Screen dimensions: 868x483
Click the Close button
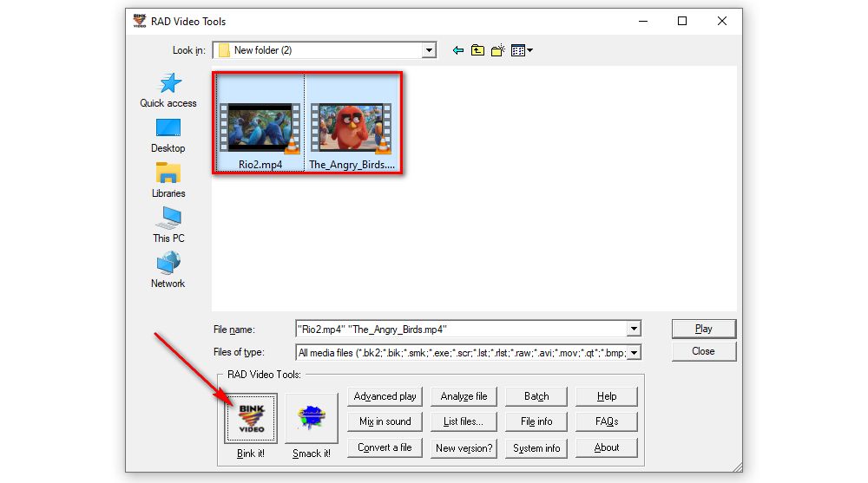point(704,351)
